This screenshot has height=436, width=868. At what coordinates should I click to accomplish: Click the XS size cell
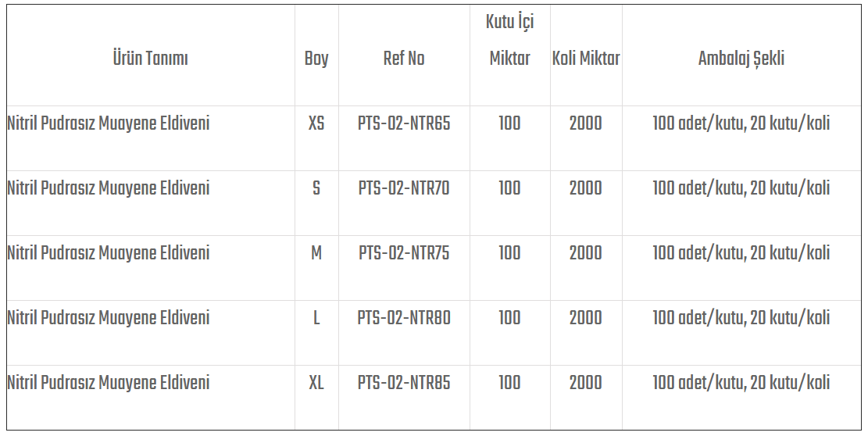pos(316,123)
